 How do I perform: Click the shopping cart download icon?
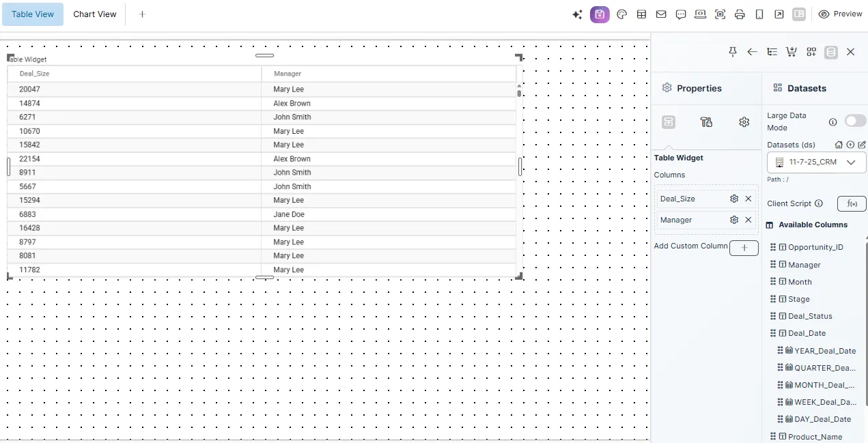click(792, 52)
